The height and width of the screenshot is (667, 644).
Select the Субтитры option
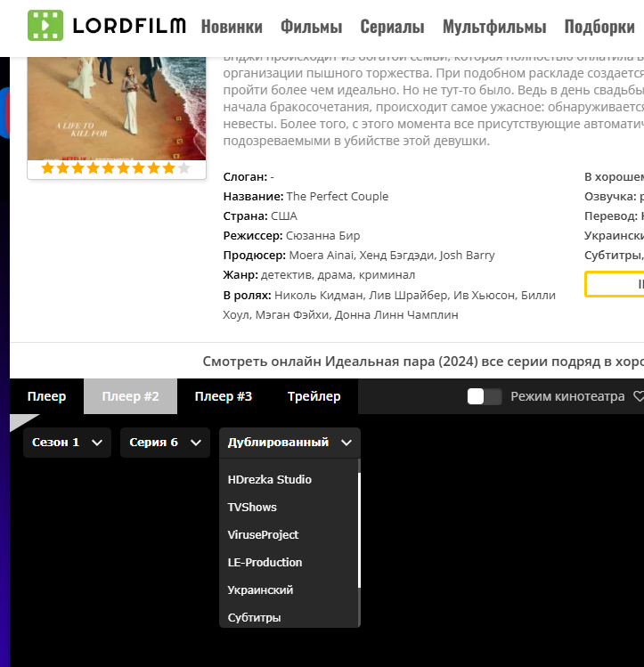pos(255,618)
